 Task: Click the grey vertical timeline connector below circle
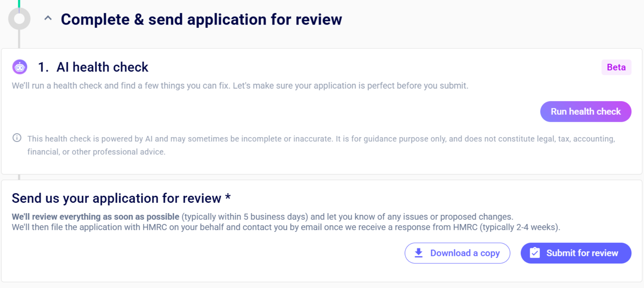pyautogui.click(x=19, y=39)
